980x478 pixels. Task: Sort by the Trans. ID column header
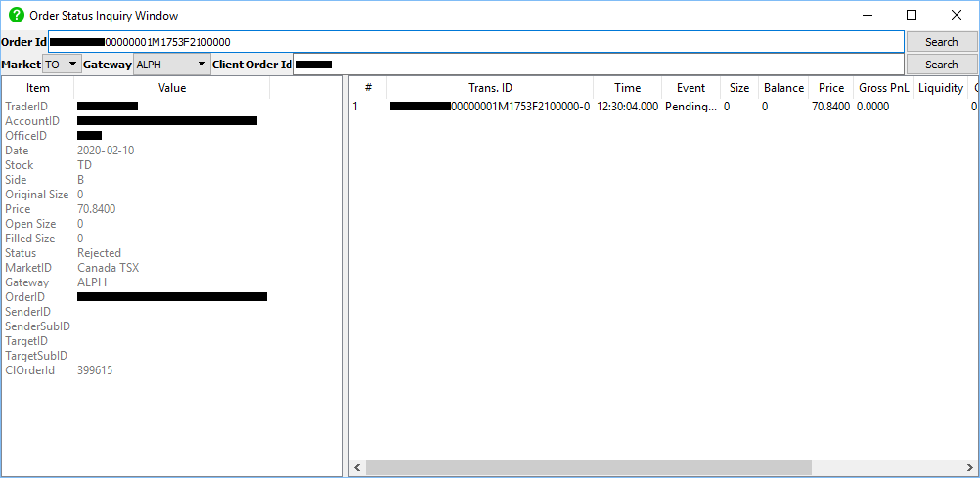[x=490, y=88]
